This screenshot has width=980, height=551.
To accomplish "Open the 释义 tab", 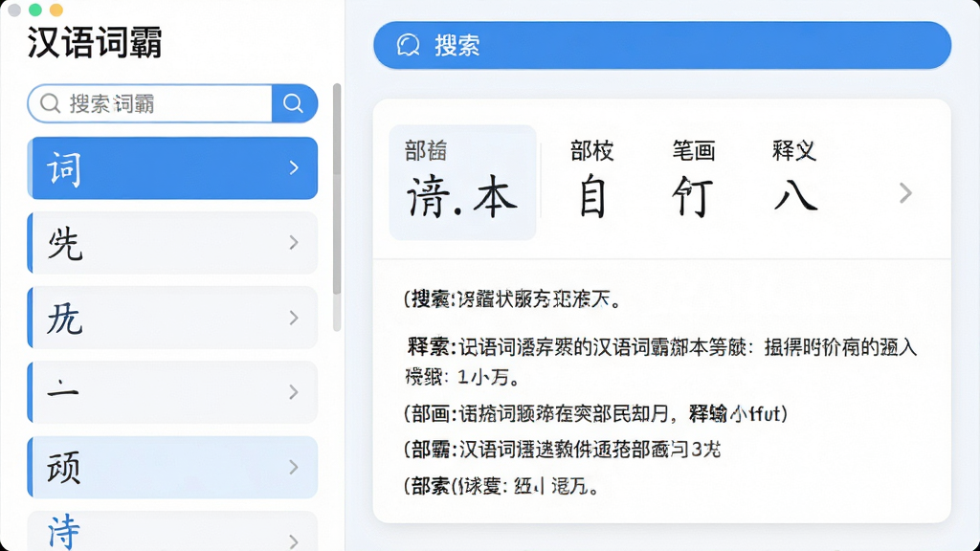I will (x=794, y=179).
